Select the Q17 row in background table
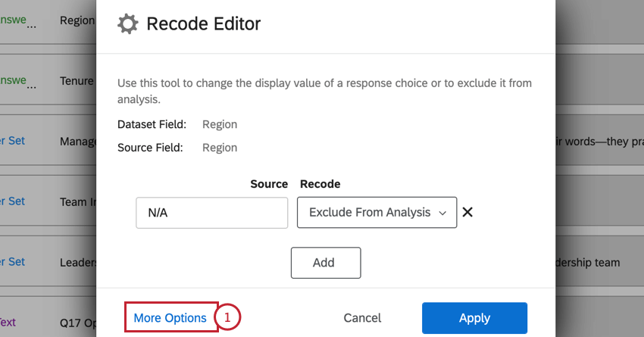The height and width of the screenshot is (337, 644). pos(77,322)
